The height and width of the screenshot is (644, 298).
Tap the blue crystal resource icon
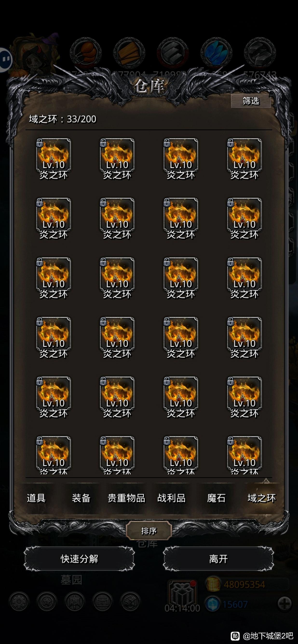216,53
